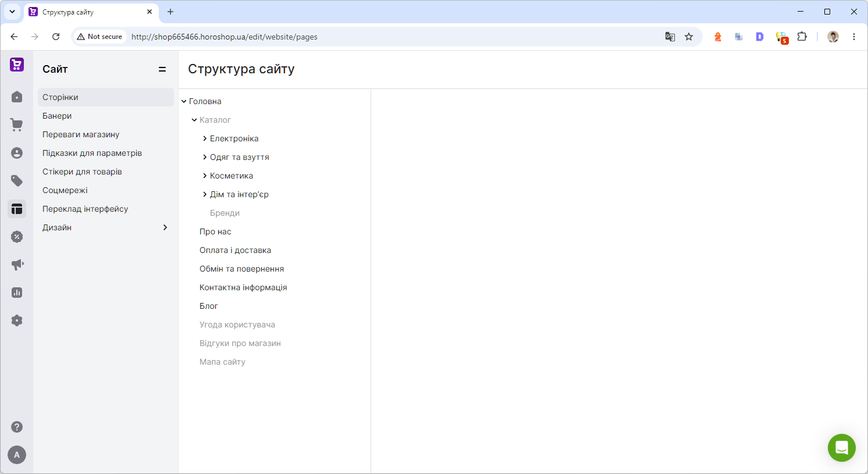Open the Блог page
Viewport: 868px width, 474px height.
click(208, 306)
